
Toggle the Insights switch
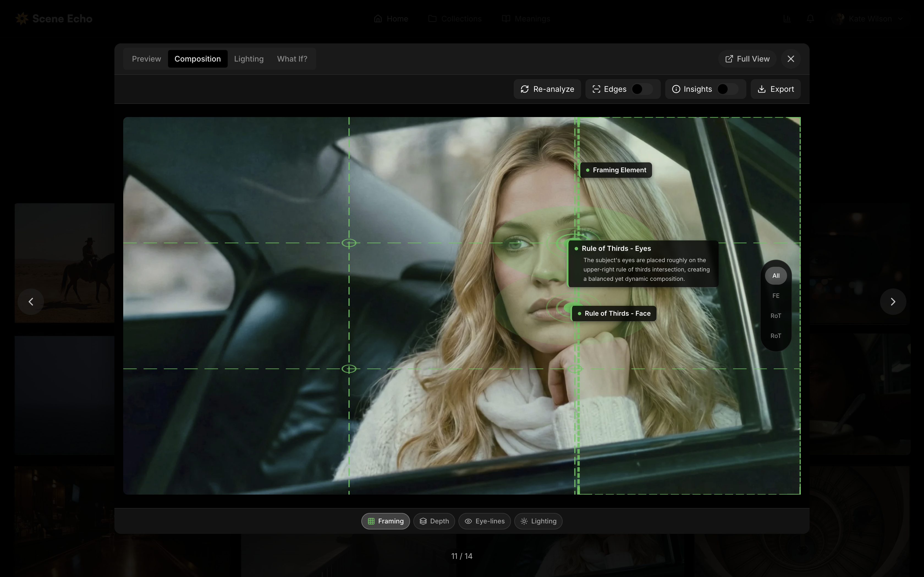(x=727, y=89)
